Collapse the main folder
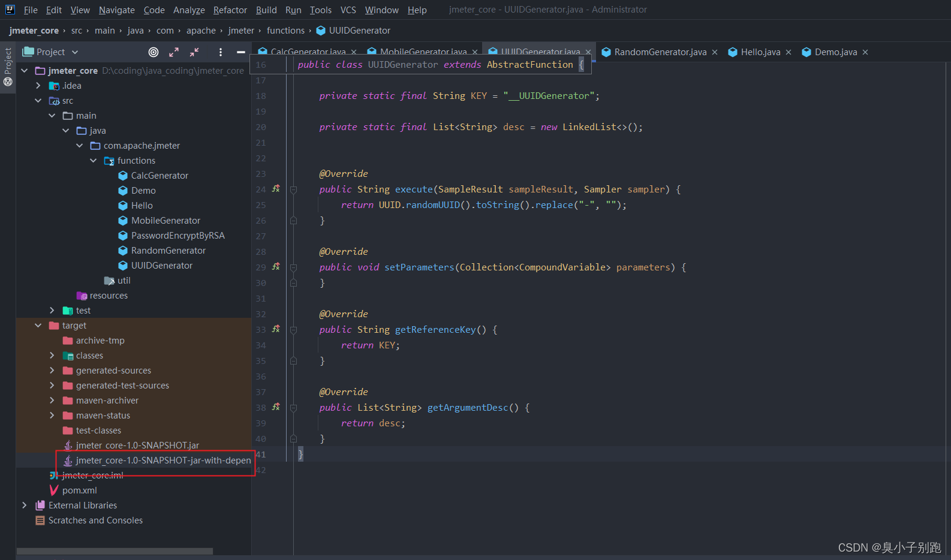This screenshot has height=560, width=951. click(x=52, y=116)
